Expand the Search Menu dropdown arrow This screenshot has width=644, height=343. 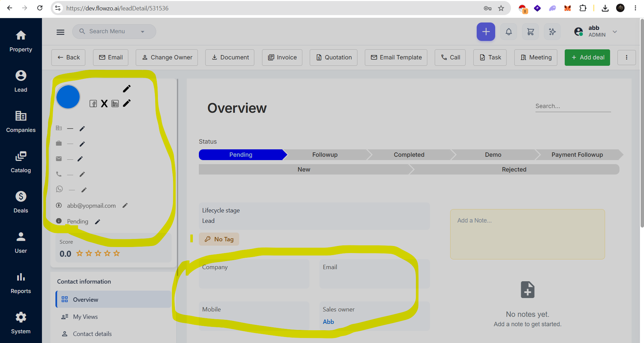click(142, 32)
